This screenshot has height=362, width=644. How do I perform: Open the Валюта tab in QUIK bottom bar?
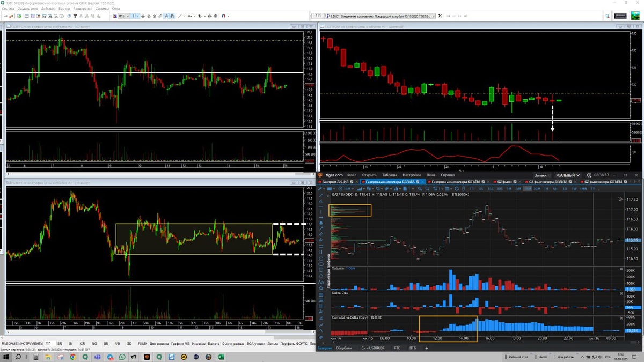pyautogui.click(x=214, y=343)
